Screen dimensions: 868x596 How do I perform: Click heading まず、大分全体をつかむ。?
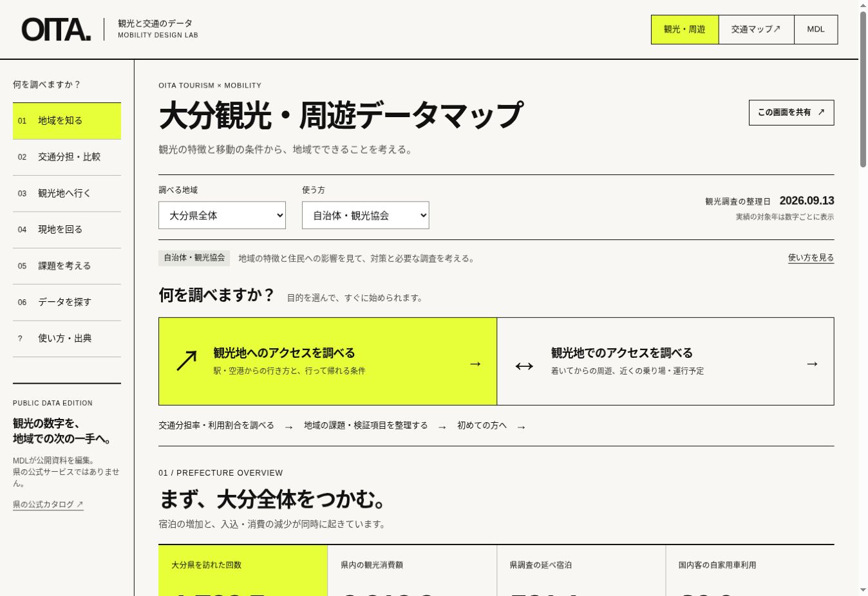(272, 499)
